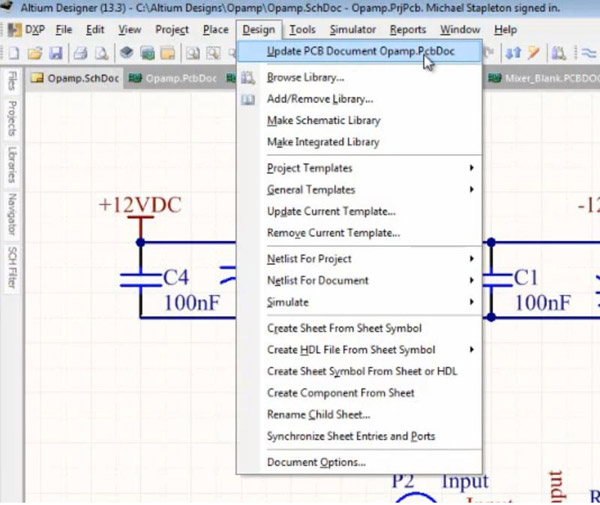Image resolution: width=600 pixels, height=505 pixels.
Task: Switch to Opamp.SchDoc document tab
Action: pyautogui.click(x=75, y=78)
